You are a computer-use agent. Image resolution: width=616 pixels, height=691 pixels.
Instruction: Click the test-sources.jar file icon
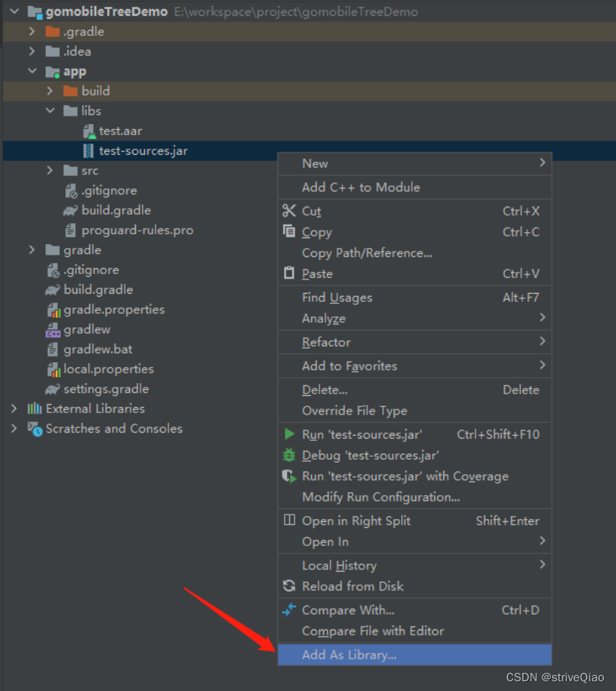pos(89,151)
